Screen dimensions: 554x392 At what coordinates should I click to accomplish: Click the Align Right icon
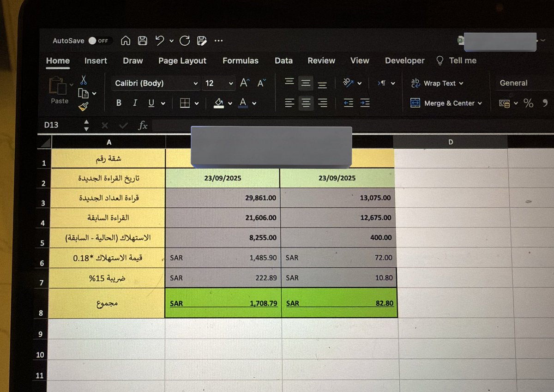[x=323, y=103]
